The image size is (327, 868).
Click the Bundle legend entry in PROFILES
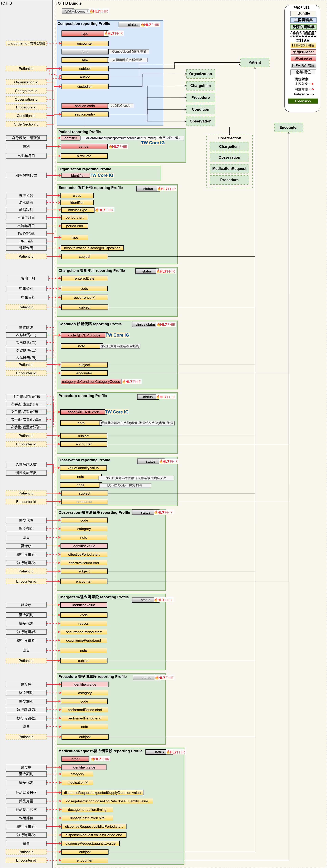[303, 13]
